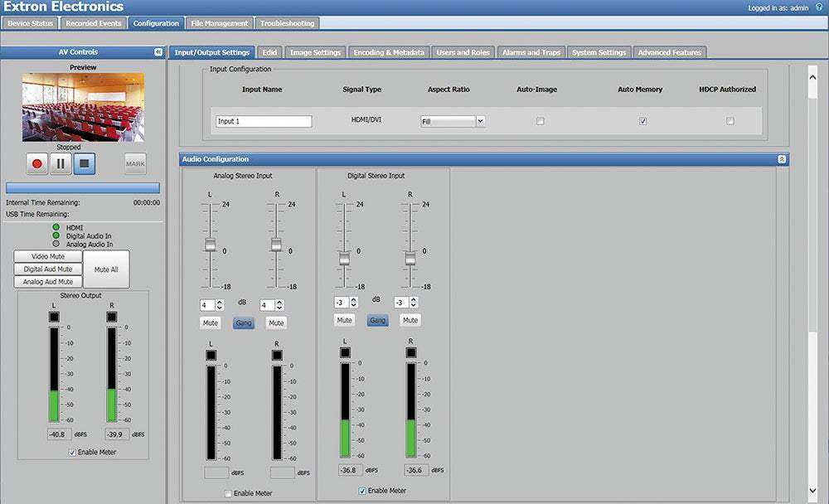Image resolution: width=829 pixels, height=504 pixels.
Task: Uncheck the Auto Memory checkbox
Action: point(642,121)
